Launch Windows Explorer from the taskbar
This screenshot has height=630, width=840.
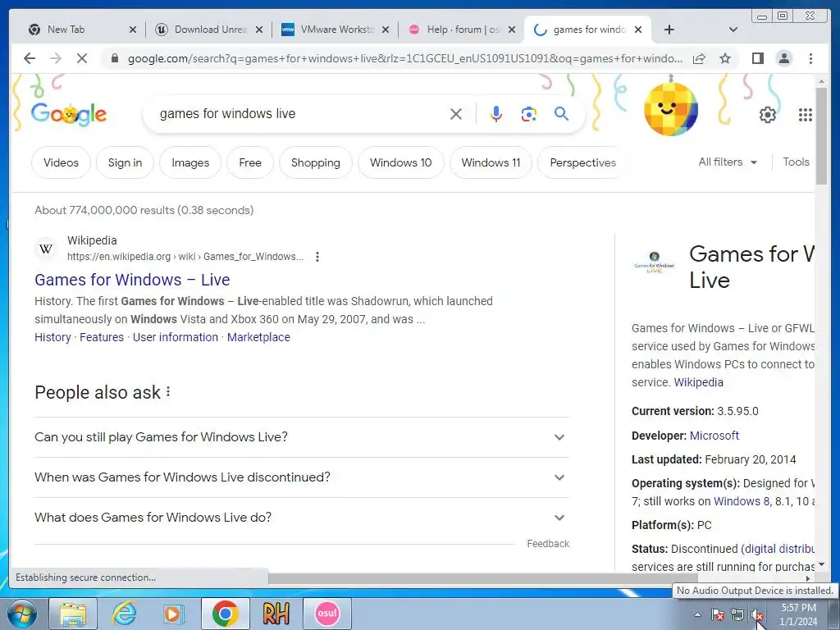[x=73, y=614]
